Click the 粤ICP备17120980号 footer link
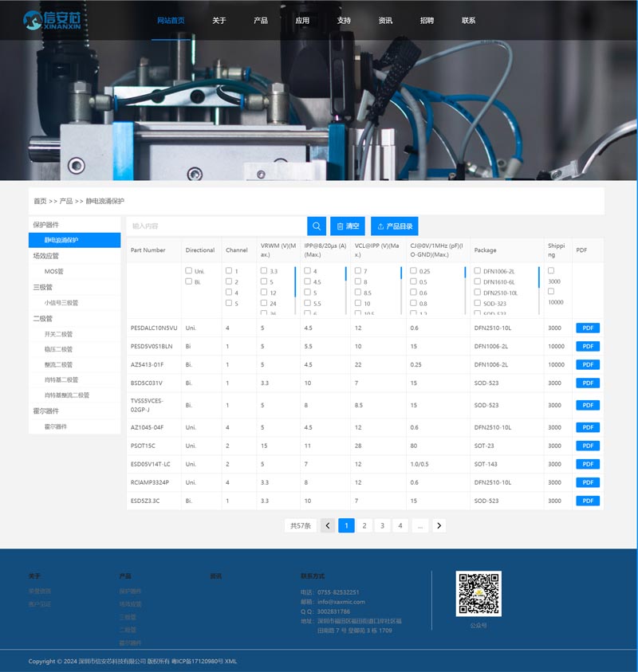Screen dimensions: 638x672 click(x=197, y=662)
